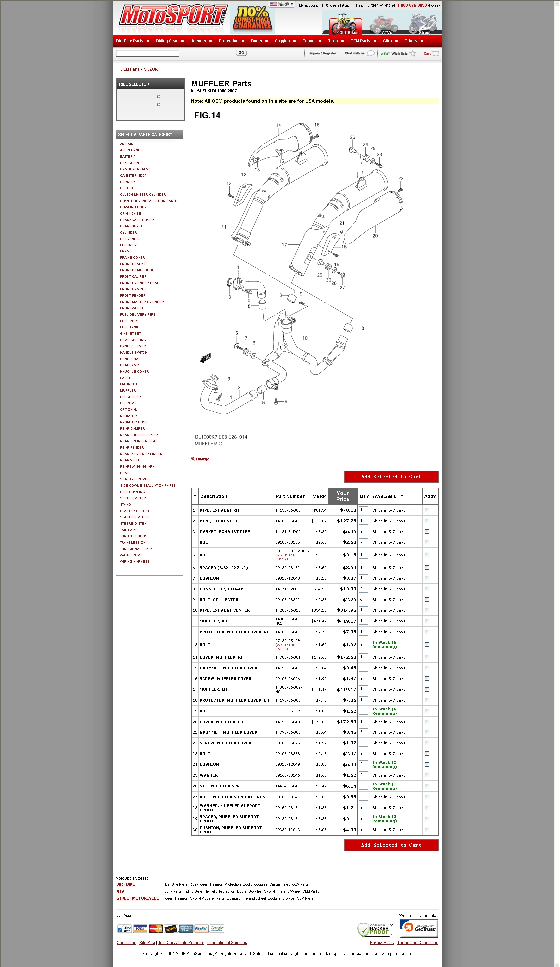Click the MasterCard icon
This screenshot has width=560, height=967.
pos(156,929)
